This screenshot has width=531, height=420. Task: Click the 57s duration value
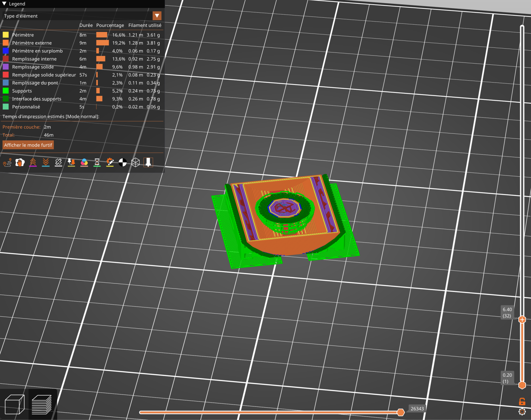pos(83,75)
